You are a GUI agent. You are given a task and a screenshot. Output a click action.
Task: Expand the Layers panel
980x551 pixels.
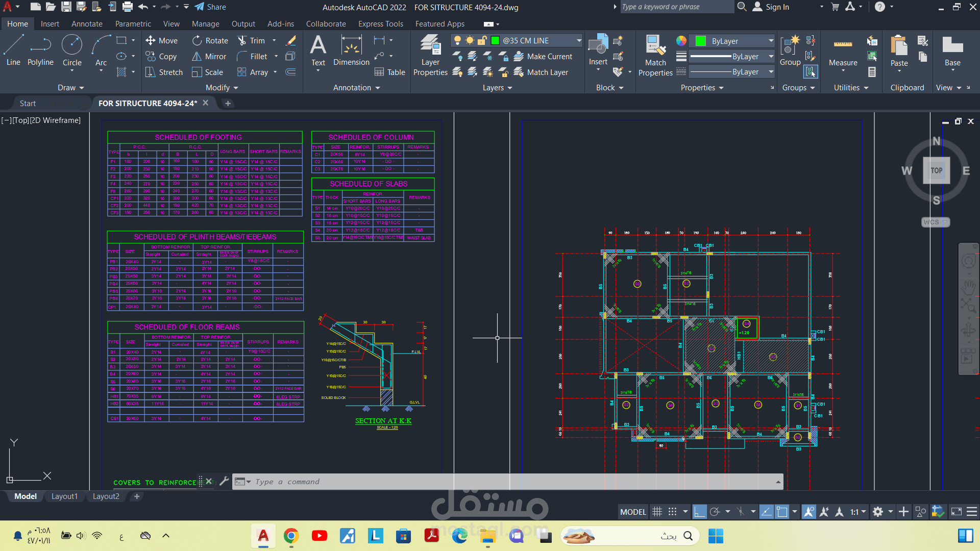[x=497, y=88]
